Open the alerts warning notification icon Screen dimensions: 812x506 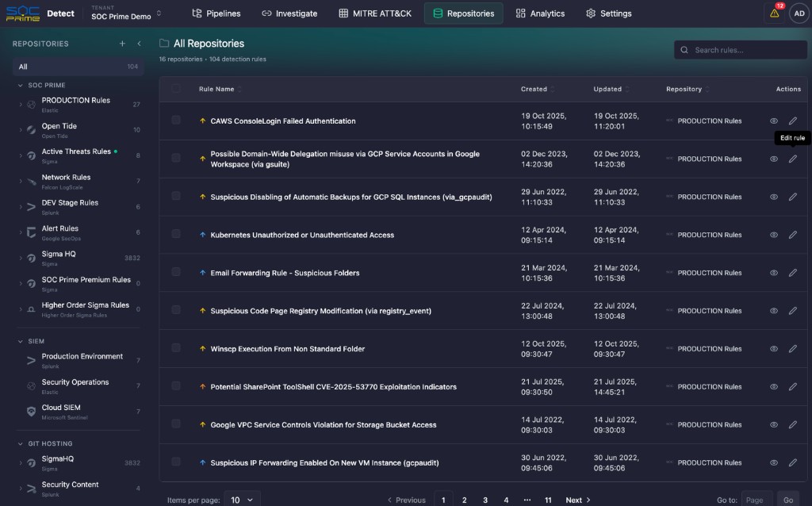pyautogui.click(x=774, y=13)
